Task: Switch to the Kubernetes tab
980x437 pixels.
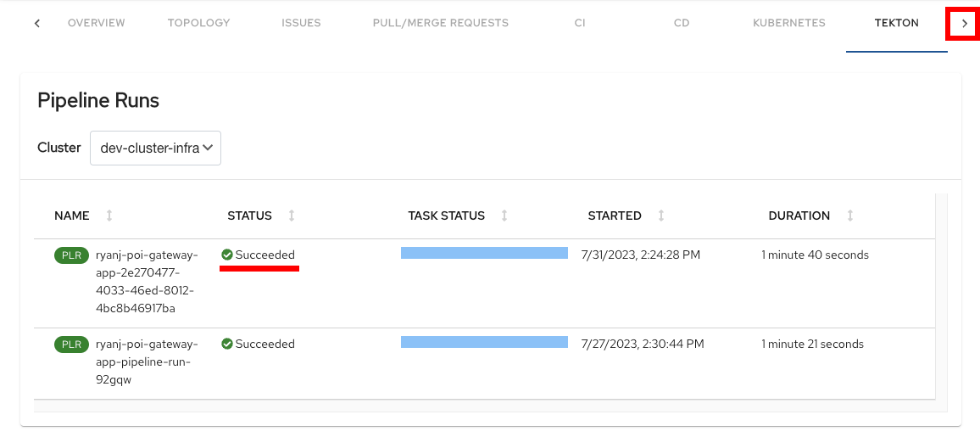Action: point(788,23)
